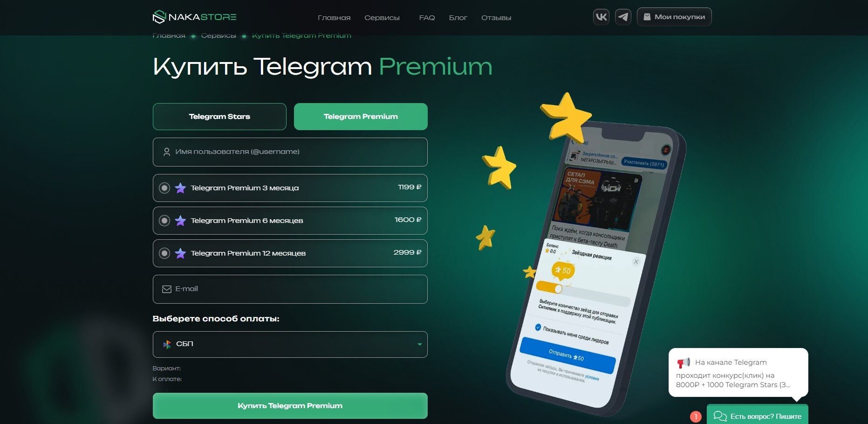Open the Главная breadcrumb link
868x424 pixels.
(x=169, y=35)
